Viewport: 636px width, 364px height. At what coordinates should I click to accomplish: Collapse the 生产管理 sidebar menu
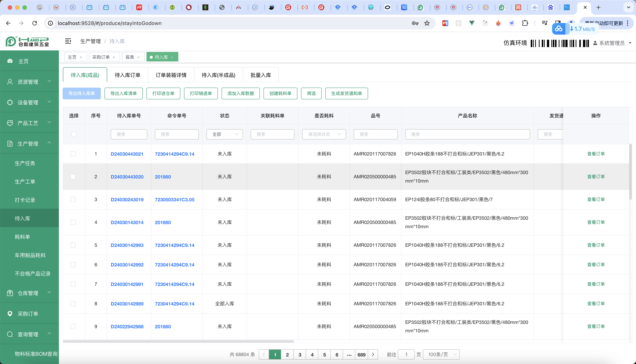(x=49, y=143)
